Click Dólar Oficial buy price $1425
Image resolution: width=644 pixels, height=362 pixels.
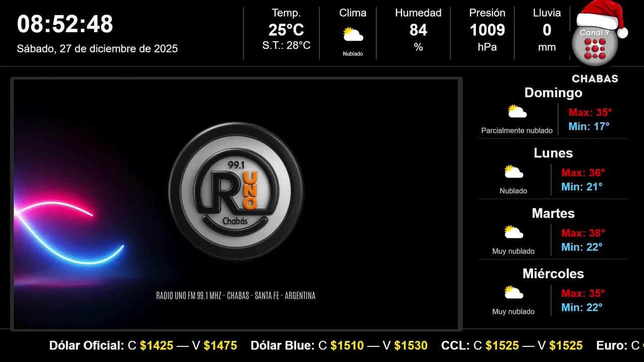[x=156, y=345]
